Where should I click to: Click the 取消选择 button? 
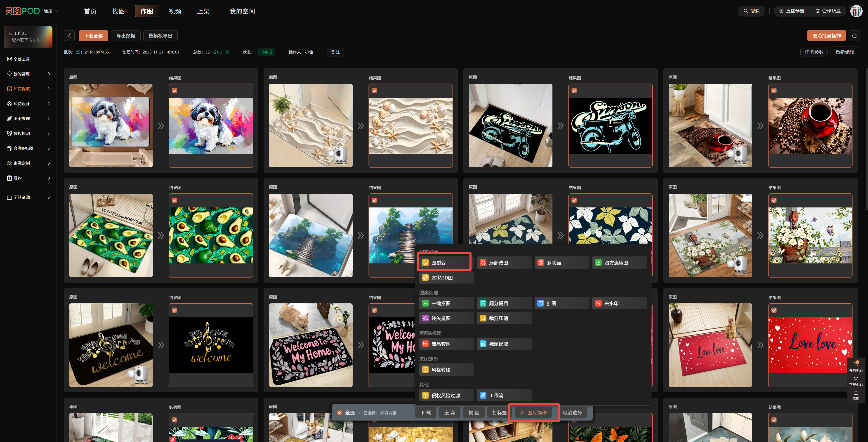coord(572,413)
